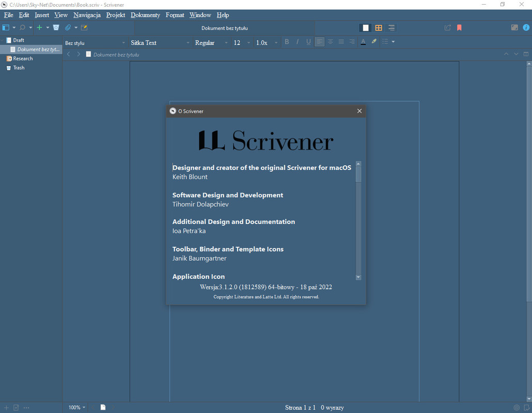Viewport: 532px width, 413px height.
Task: Align text left
Action: (x=319, y=42)
